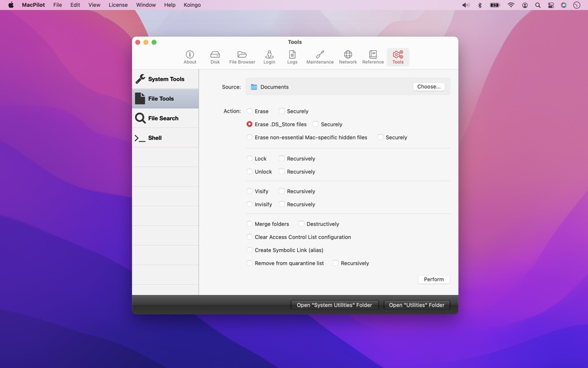
Task: Open the Shell sidebar item
Action: (165, 138)
